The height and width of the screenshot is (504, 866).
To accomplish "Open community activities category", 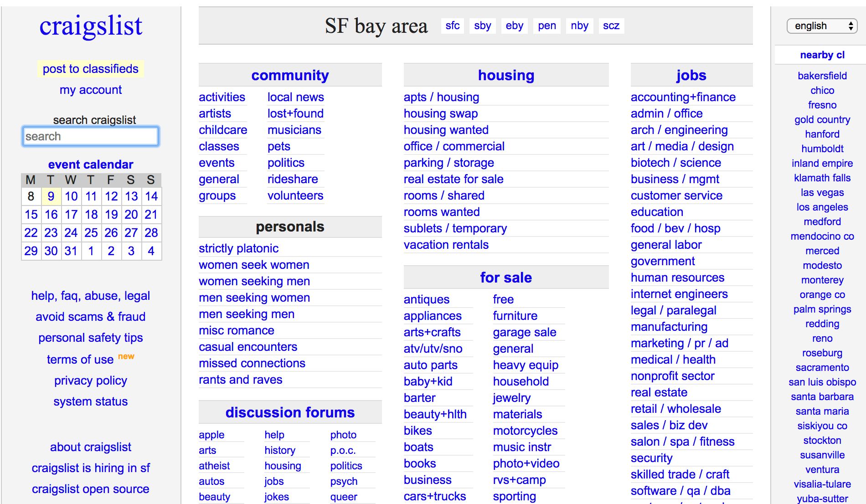I will coord(222,97).
